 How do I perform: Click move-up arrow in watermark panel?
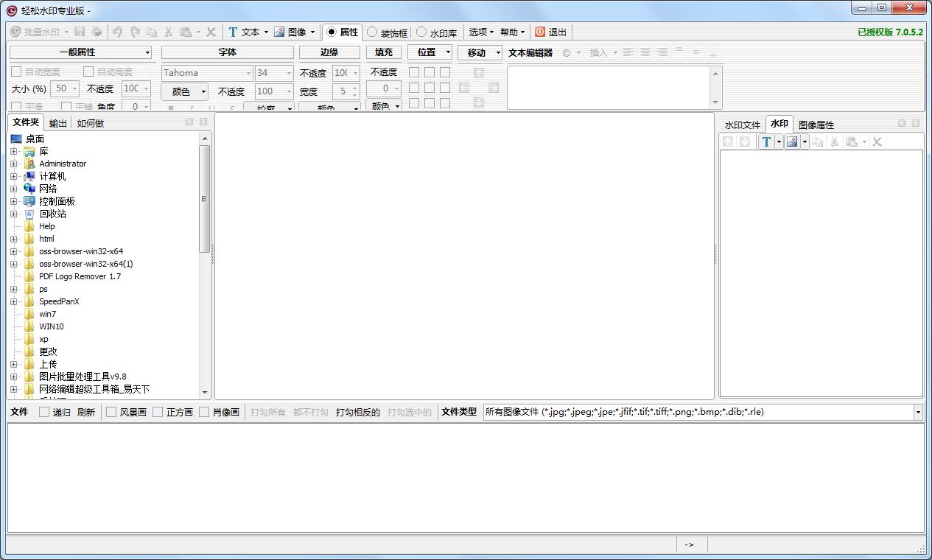coord(728,141)
